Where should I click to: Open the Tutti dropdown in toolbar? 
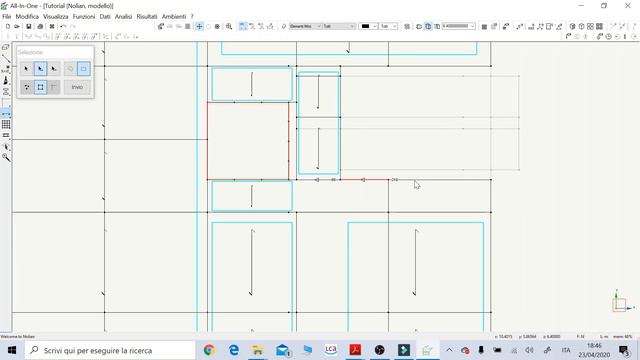point(339,26)
